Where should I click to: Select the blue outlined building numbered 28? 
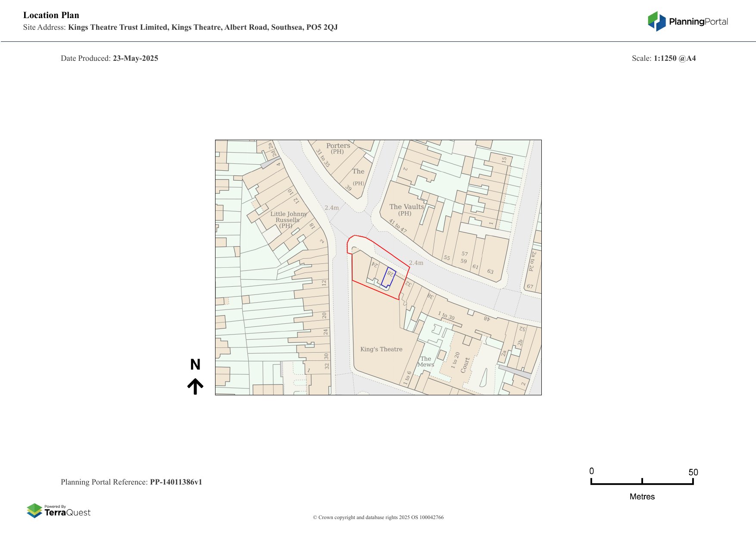[388, 277]
